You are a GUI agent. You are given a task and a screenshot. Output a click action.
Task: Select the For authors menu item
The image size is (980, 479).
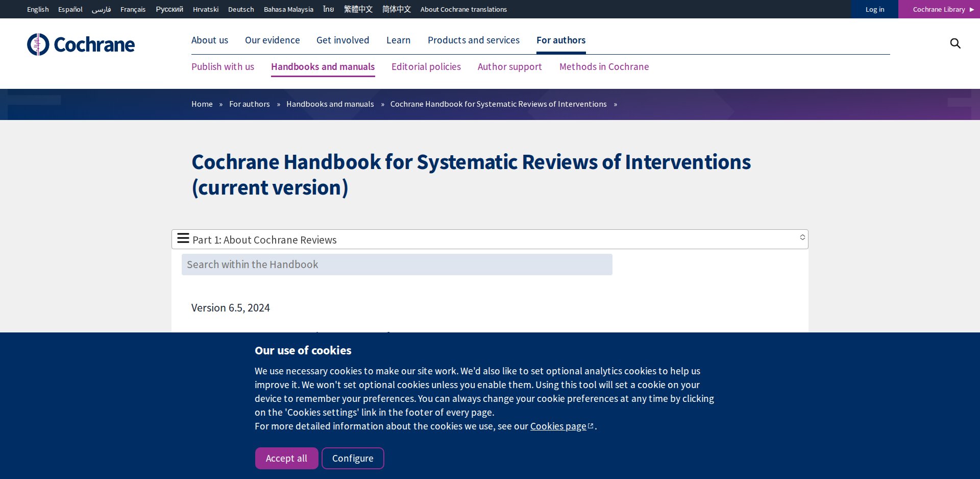coord(561,40)
